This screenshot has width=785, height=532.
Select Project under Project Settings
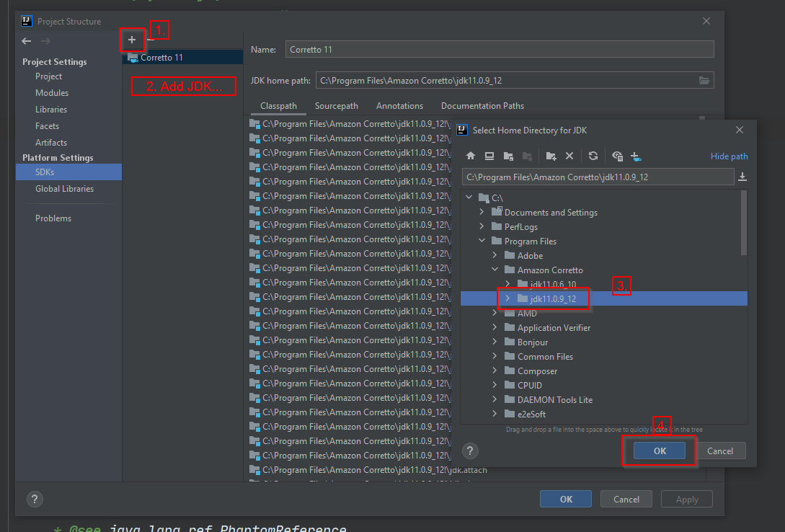click(48, 76)
